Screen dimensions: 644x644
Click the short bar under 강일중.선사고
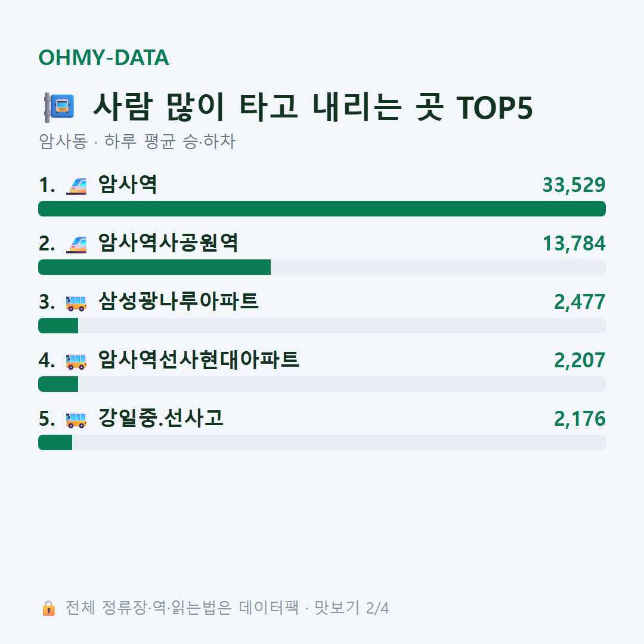click(x=55, y=442)
